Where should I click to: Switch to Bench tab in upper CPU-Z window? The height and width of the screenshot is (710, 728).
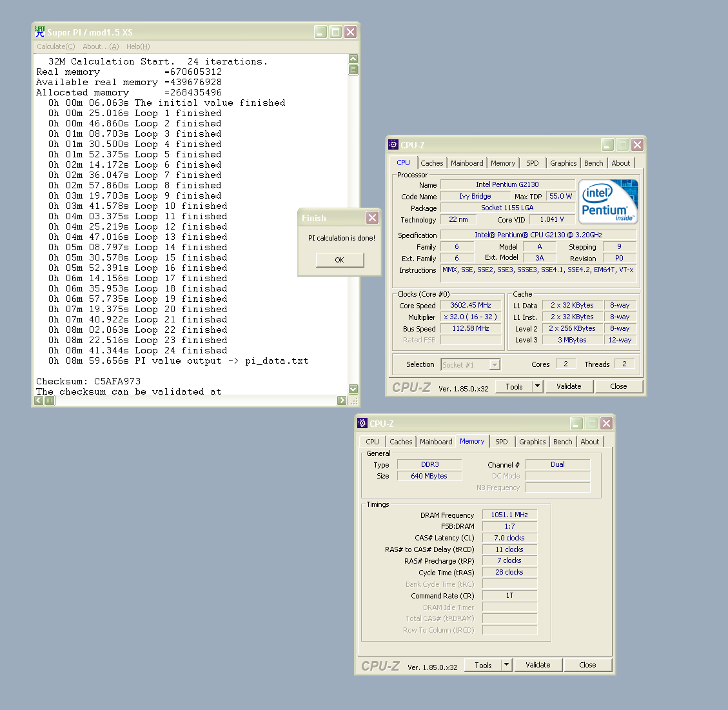(x=593, y=163)
